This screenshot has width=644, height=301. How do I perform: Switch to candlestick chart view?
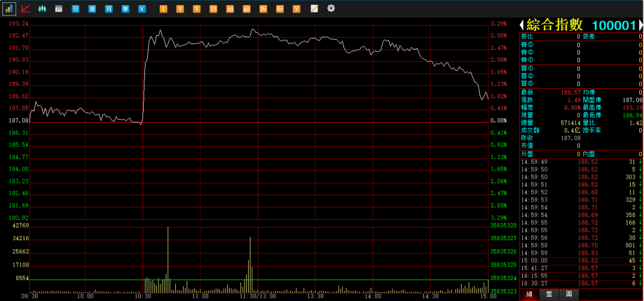(x=42, y=9)
